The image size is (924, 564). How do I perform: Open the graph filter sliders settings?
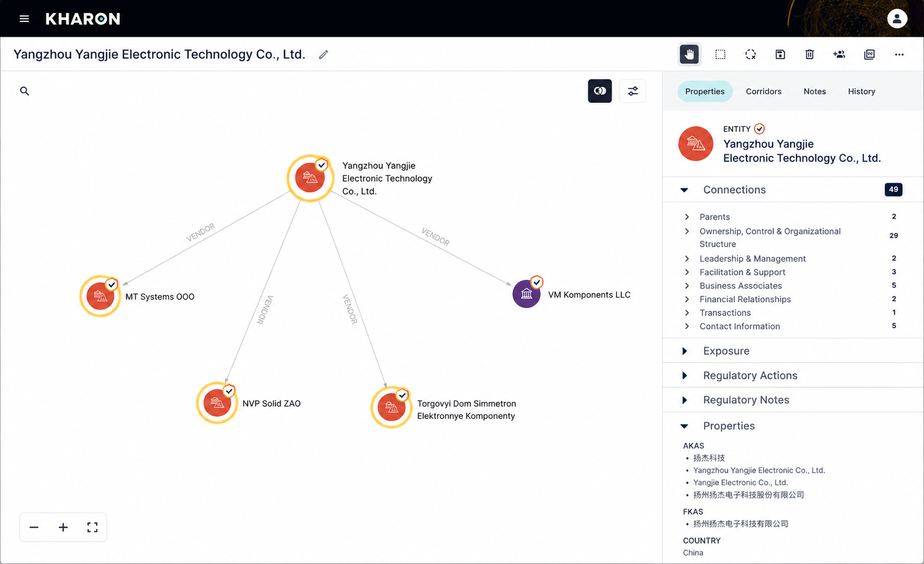[633, 91]
